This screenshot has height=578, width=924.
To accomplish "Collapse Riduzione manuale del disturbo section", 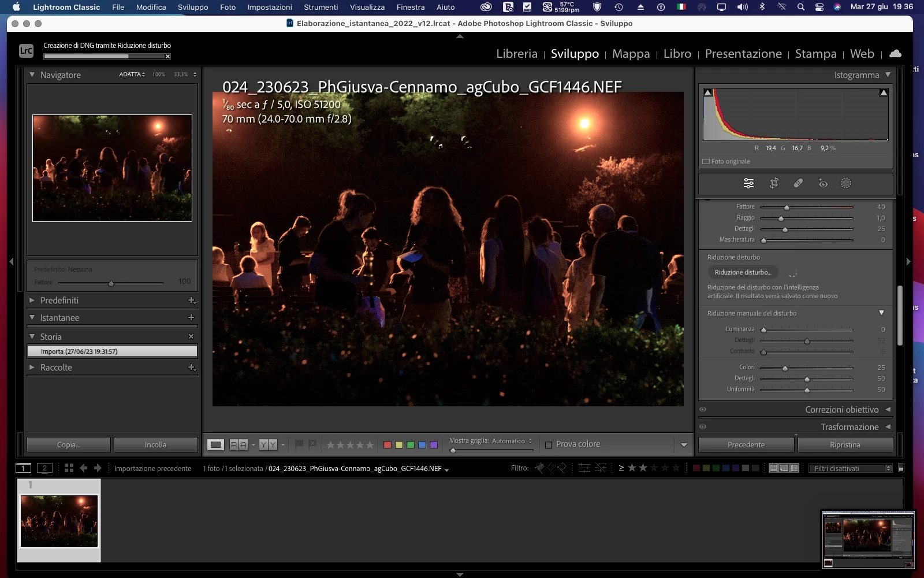I will 881,313.
